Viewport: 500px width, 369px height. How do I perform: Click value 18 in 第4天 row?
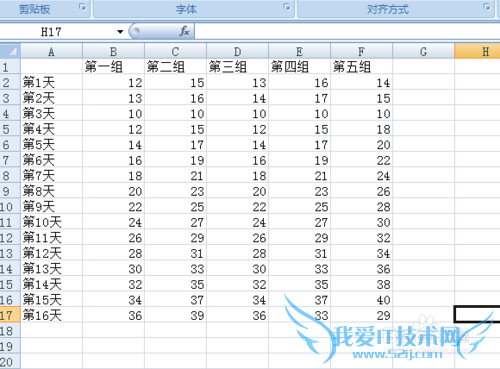tap(361, 129)
